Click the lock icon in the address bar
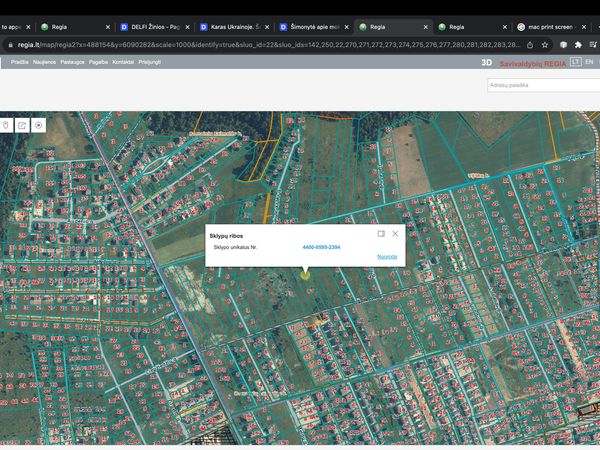This screenshot has width=600, height=450. click(x=10, y=45)
